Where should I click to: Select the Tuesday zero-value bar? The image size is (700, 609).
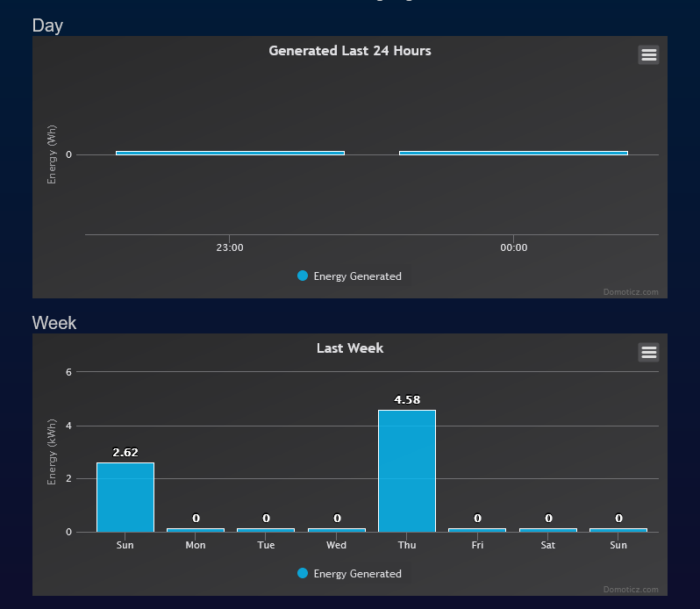(266, 530)
